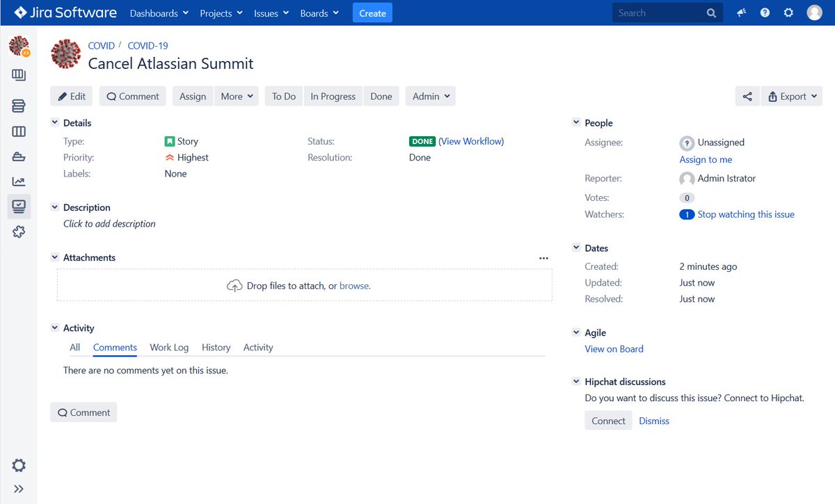Click the Admin Istrator reporter avatar
Screen dimensions: 835x504
point(687,179)
